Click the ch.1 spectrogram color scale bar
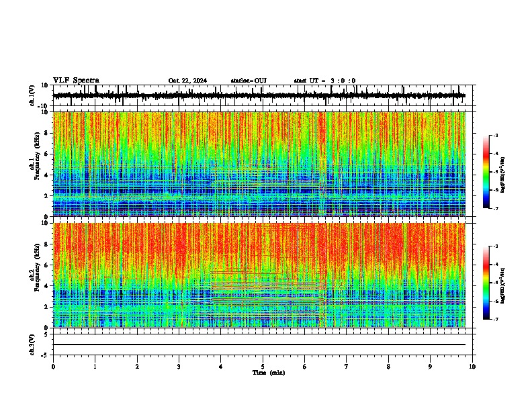The height and width of the screenshot is (411, 532). 486,172
